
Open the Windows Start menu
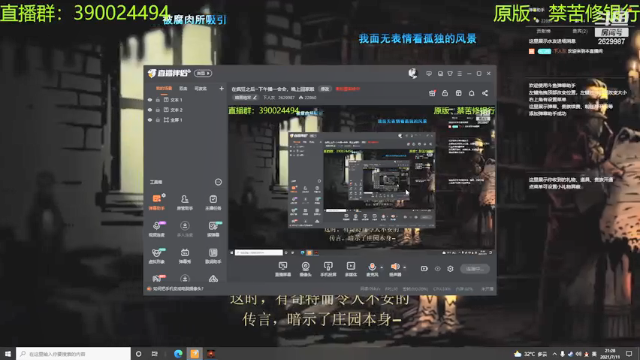pos(8,353)
